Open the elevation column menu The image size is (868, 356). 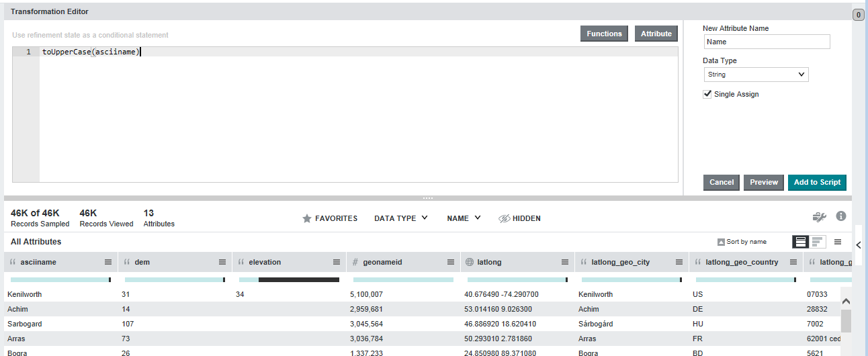(x=337, y=262)
